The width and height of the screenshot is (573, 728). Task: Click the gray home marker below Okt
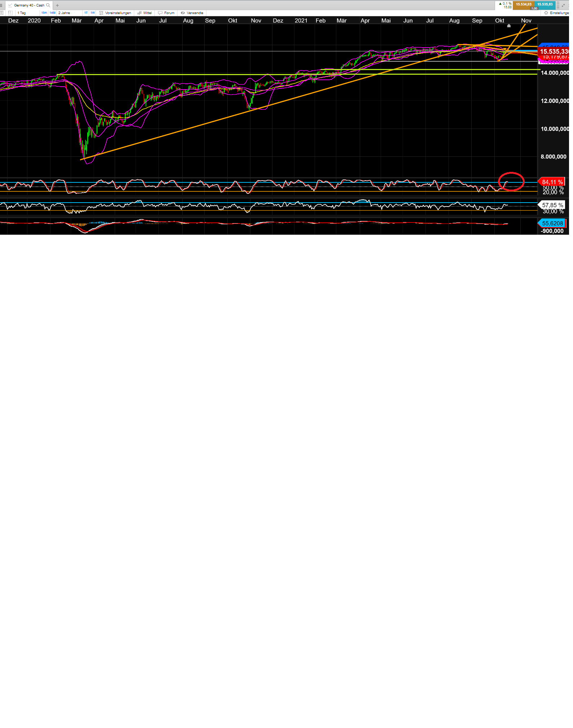(509, 26)
